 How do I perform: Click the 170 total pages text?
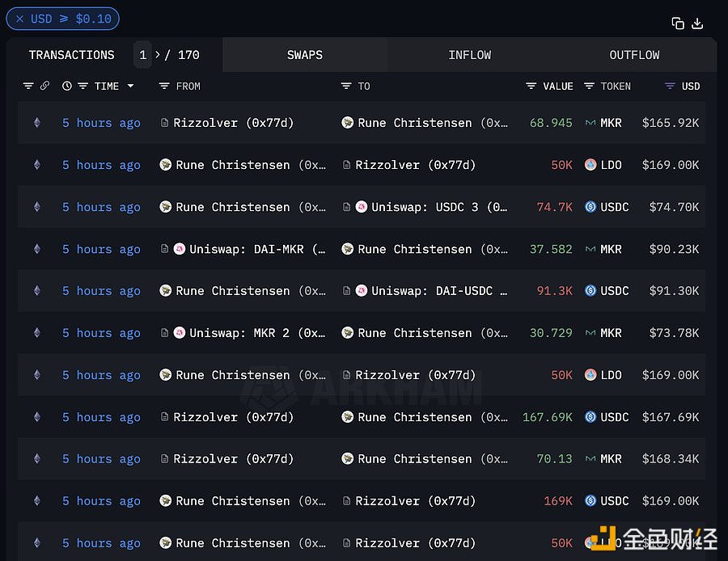[x=188, y=55]
